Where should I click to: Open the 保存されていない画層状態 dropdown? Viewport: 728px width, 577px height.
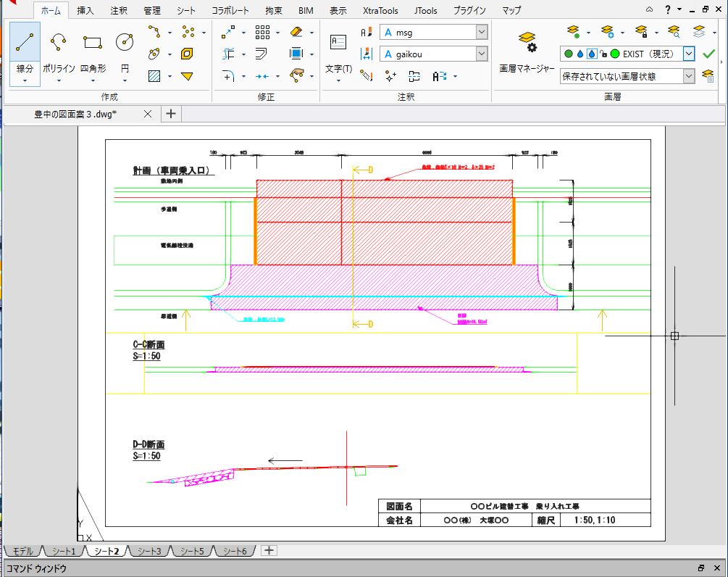(x=688, y=76)
